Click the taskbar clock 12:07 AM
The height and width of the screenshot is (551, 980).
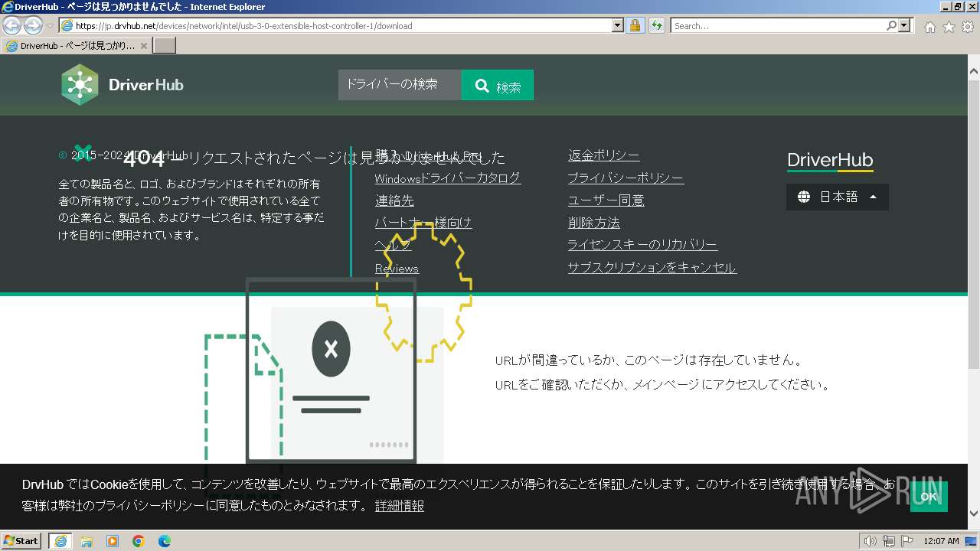tap(941, 541)
